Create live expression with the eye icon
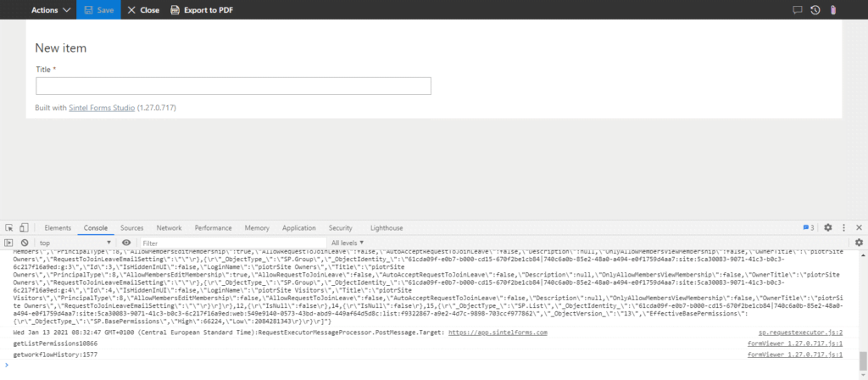 (126, 243)
